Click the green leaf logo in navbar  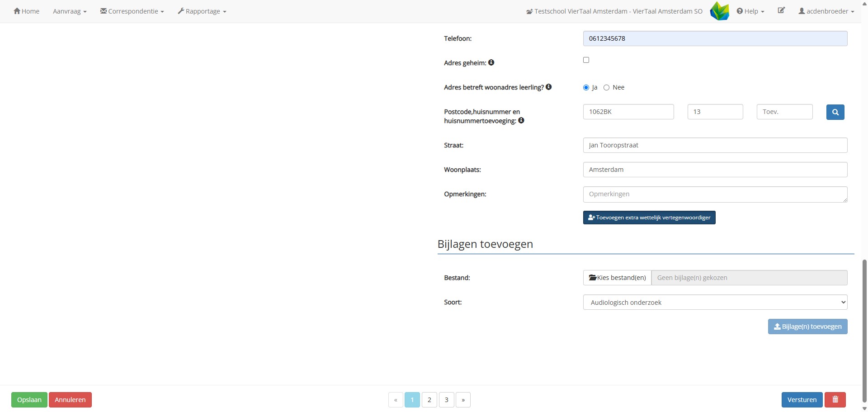[x=720, y=11]
